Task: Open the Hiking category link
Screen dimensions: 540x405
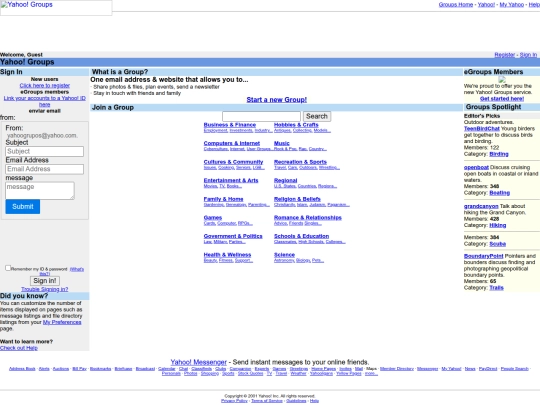Action: tap(498, 225)
